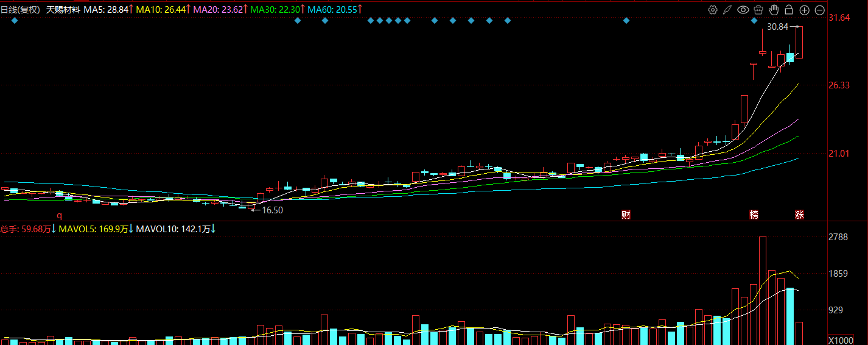
Task: Open the 榜 ranking event marker
Action: coord(754,215)
